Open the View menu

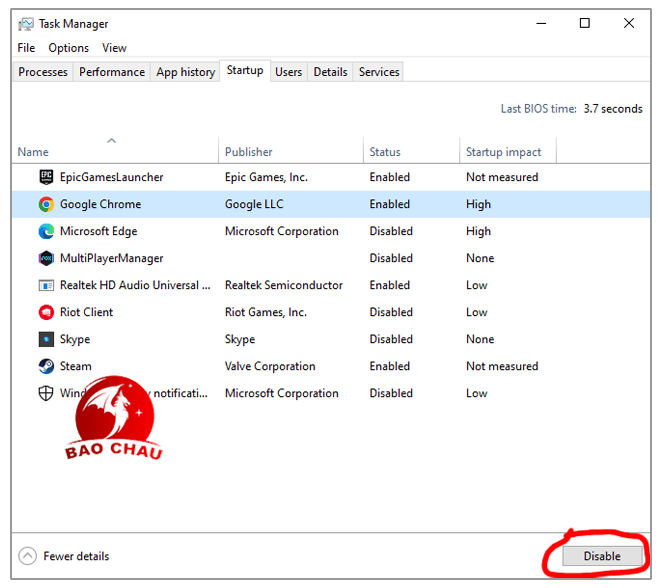(114, 48)
